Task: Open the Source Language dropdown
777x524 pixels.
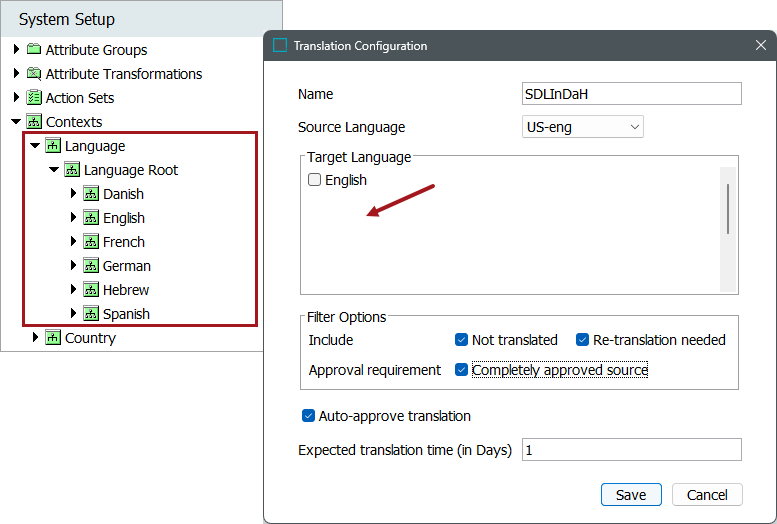Action: tap(583, 127)
